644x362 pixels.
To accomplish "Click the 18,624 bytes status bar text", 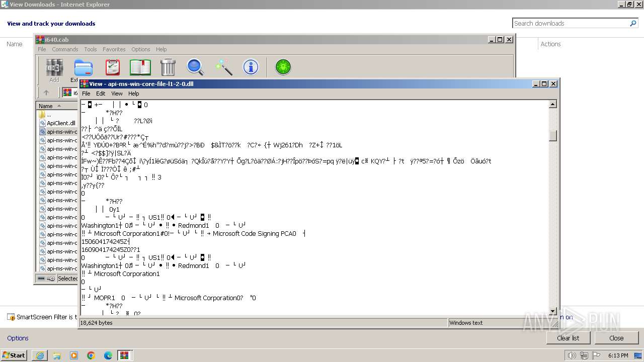I will 97,323.
